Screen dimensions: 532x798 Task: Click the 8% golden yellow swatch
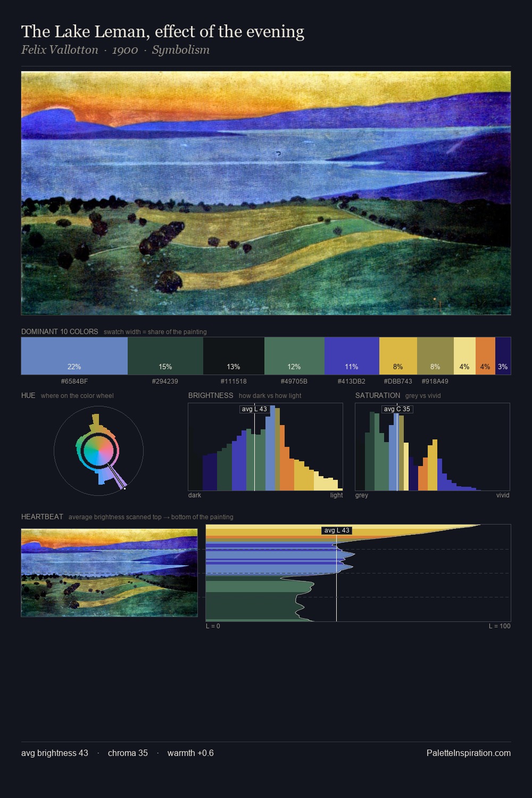coord(398,356)
